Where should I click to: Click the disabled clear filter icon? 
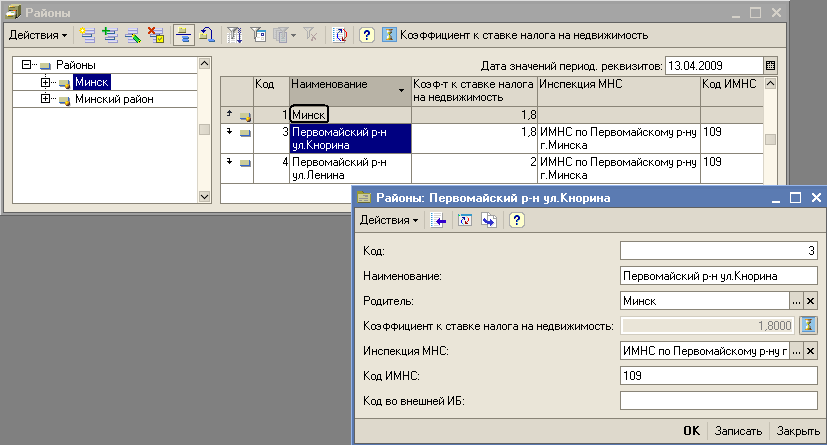pyautogui.click(x=311, y=35)
